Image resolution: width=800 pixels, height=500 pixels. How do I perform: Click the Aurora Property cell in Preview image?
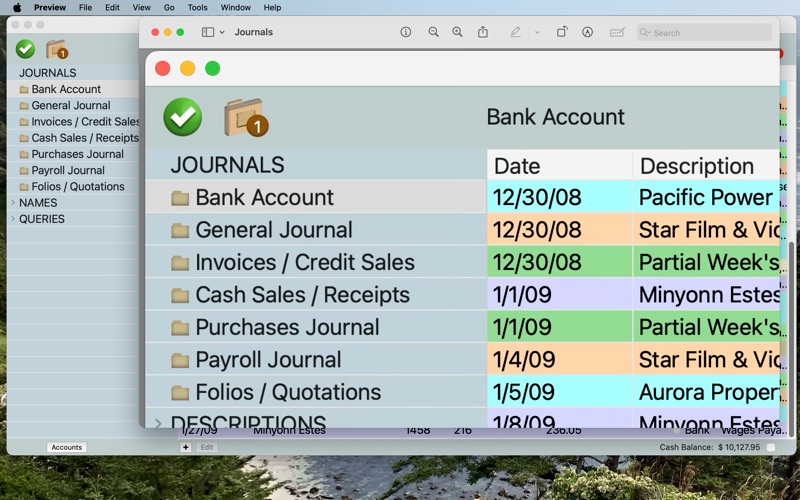point(706,392)
